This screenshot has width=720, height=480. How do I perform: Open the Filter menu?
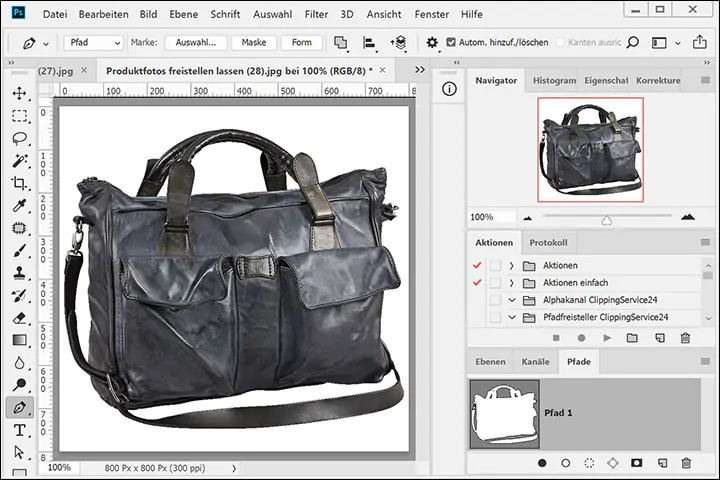click(x=316, y=15)
